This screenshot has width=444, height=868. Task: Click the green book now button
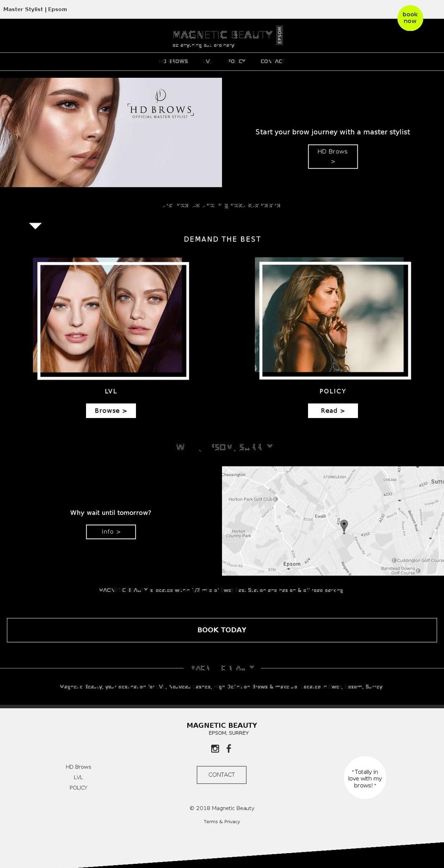click(410, 18)
